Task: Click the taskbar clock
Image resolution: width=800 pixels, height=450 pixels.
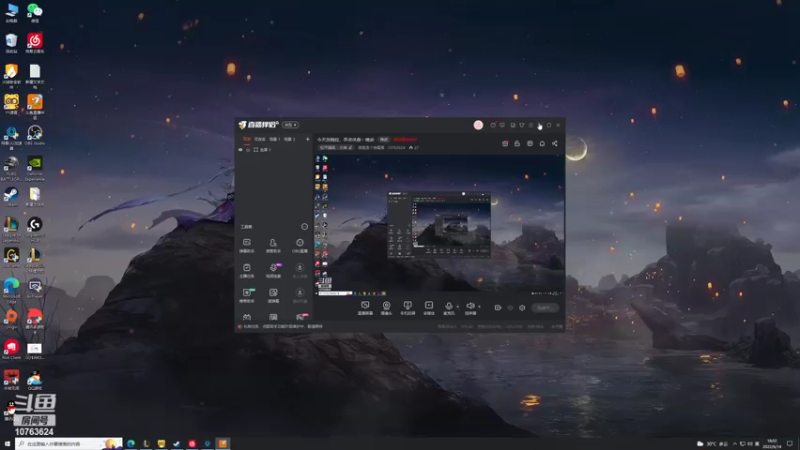Action: [772, 444]
